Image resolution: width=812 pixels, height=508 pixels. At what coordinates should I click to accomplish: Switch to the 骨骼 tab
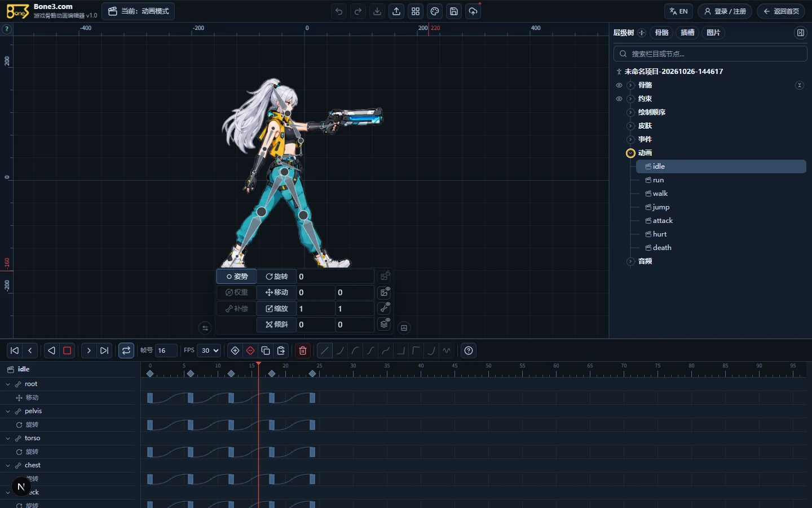(x=662, y=33)
